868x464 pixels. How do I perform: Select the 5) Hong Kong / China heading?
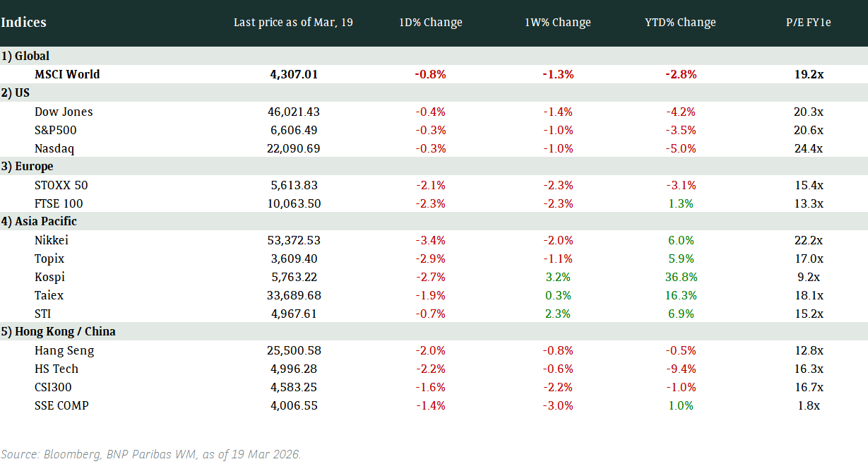coord(58,332)
